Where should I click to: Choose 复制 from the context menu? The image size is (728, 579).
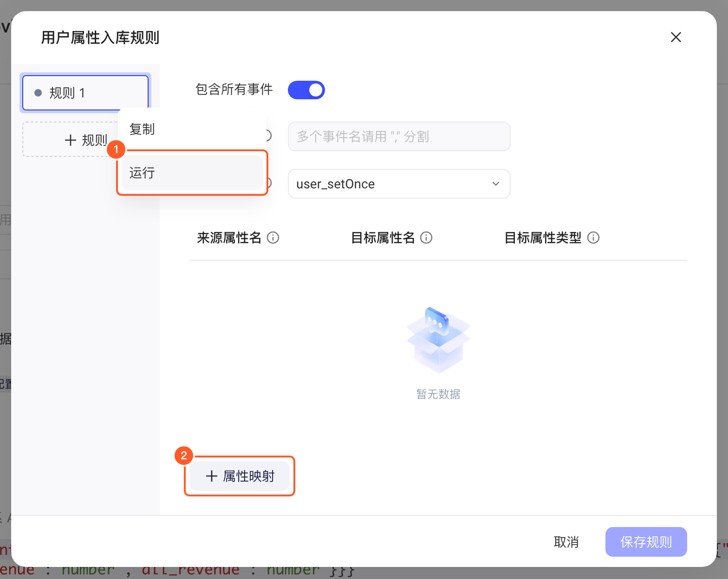192,129
